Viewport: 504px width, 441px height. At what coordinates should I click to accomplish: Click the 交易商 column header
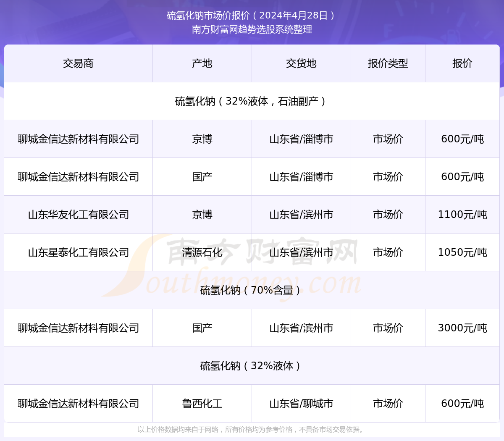point(78,63)
